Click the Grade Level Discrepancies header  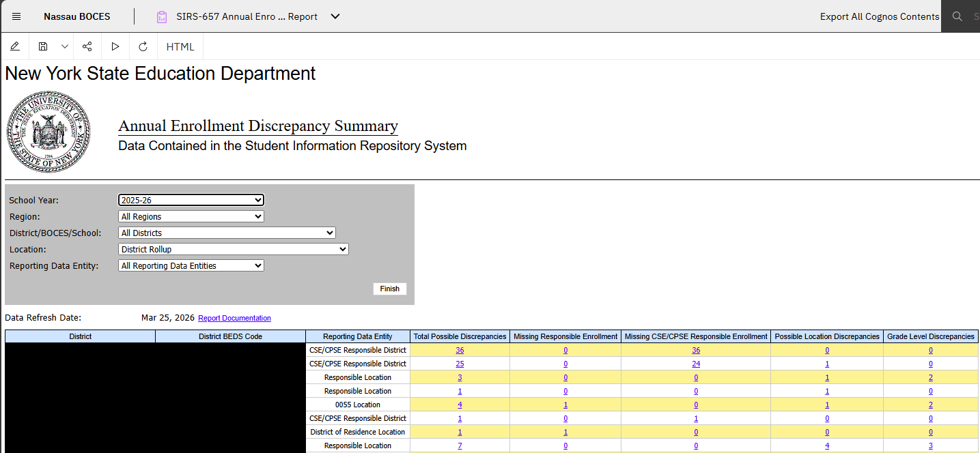point(931,336)
